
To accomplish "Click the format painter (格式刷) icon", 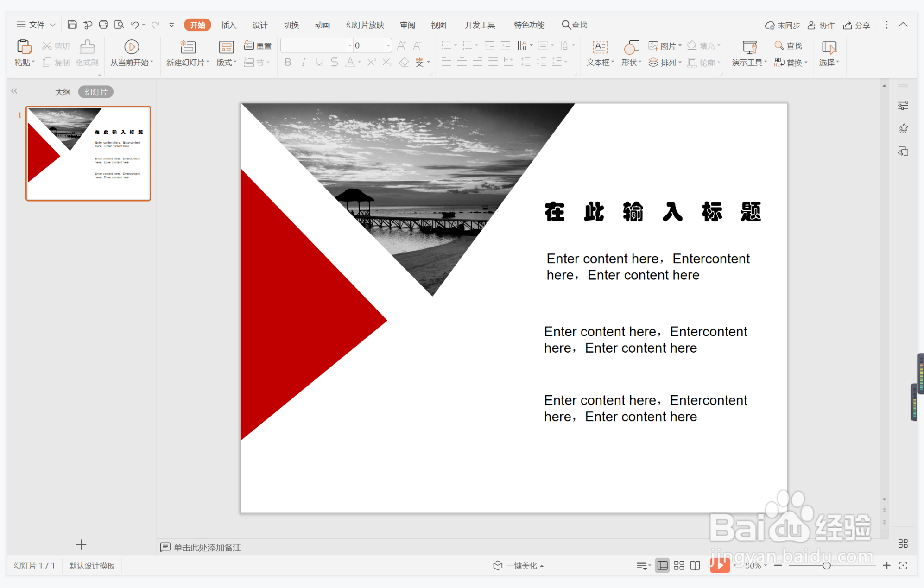I will 87,46.
